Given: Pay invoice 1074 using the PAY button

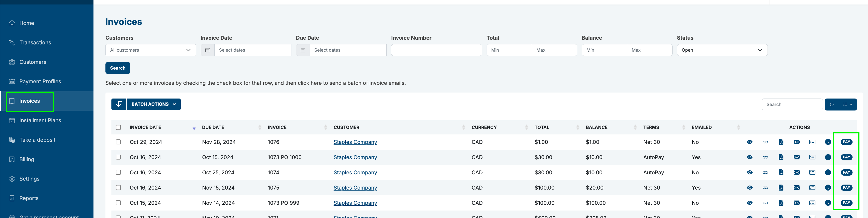Looking at the screenshot, I should 846,173.
